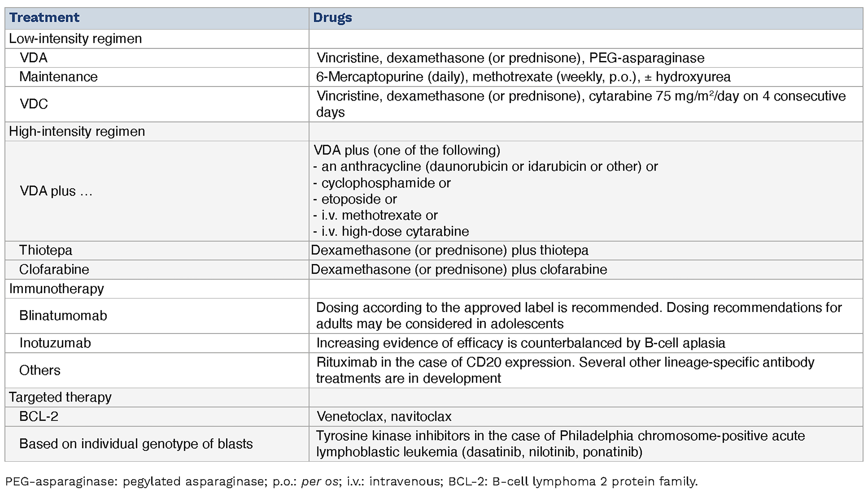868x498 pixels.
Task: Select the Others row label
Action: click(x=40, y=370)
